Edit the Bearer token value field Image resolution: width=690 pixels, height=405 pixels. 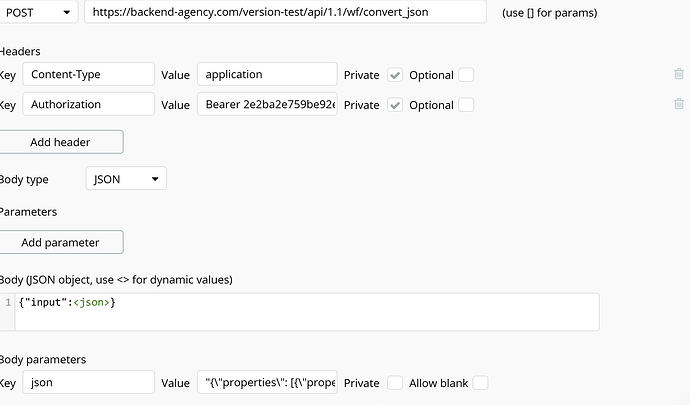point(267,104)
